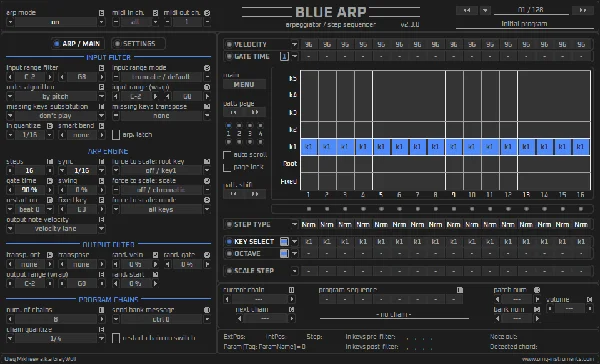This screenshot has width=600, height=364.
Task: Open the VELOCITY lane options dropdown
Action: point(294,44)
